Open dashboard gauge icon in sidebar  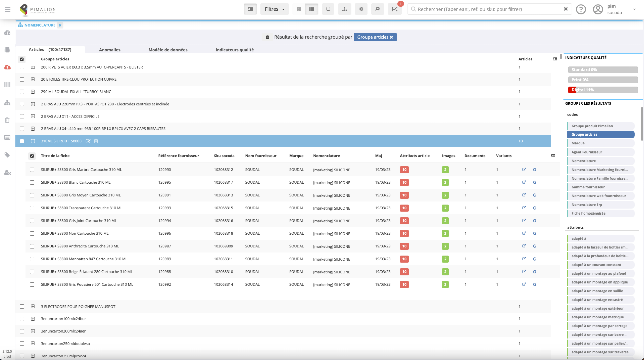coord(7,33)
